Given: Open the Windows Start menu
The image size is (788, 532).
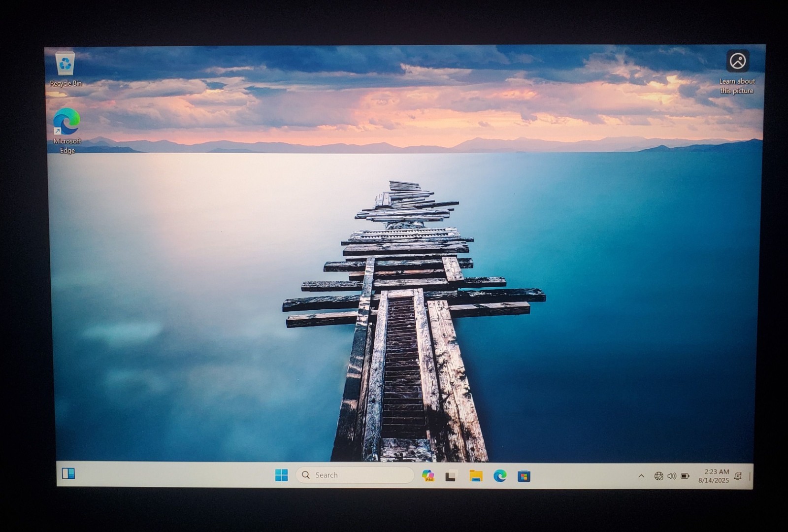Looking at the screenshot, I should (281, 475).
